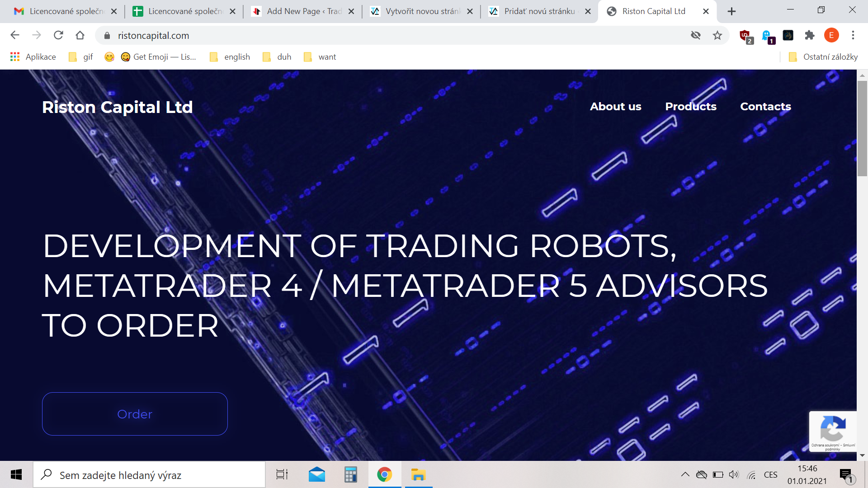Go to browser home page
The height and width of the screenshot is (488, 868).
(80, 35)
